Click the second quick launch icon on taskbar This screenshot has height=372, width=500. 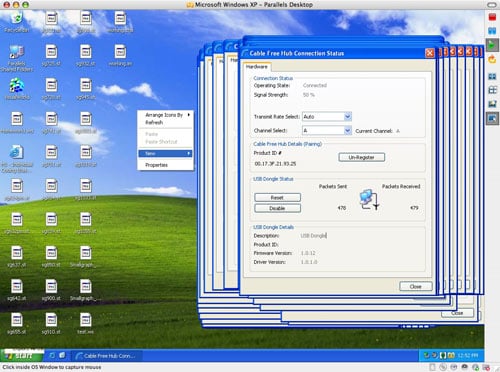pyautogui.click(x=62, y=356)
